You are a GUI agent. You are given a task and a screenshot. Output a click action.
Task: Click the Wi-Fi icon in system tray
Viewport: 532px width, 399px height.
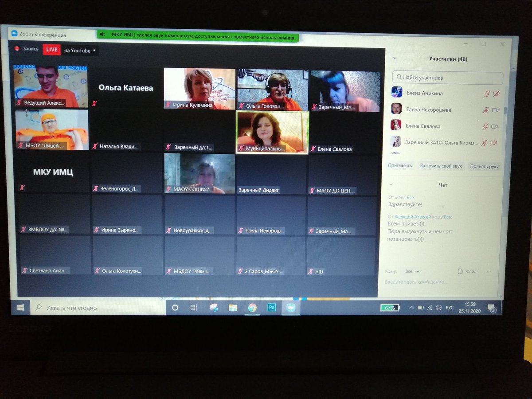click(x=430, y=307)
